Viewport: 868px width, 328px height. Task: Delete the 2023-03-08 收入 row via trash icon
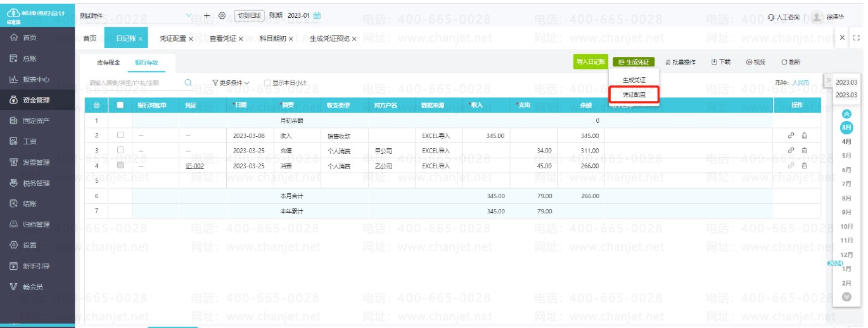(x=805, y=135)
